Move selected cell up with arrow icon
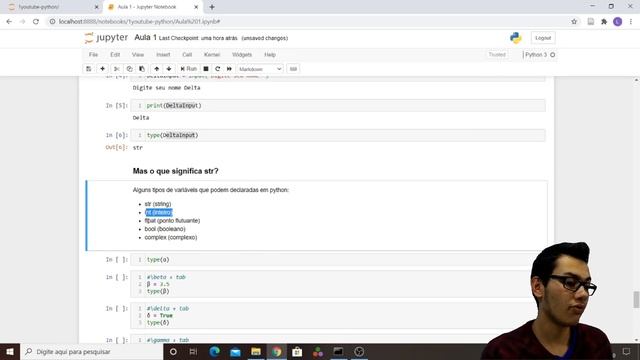 [157, 69]
